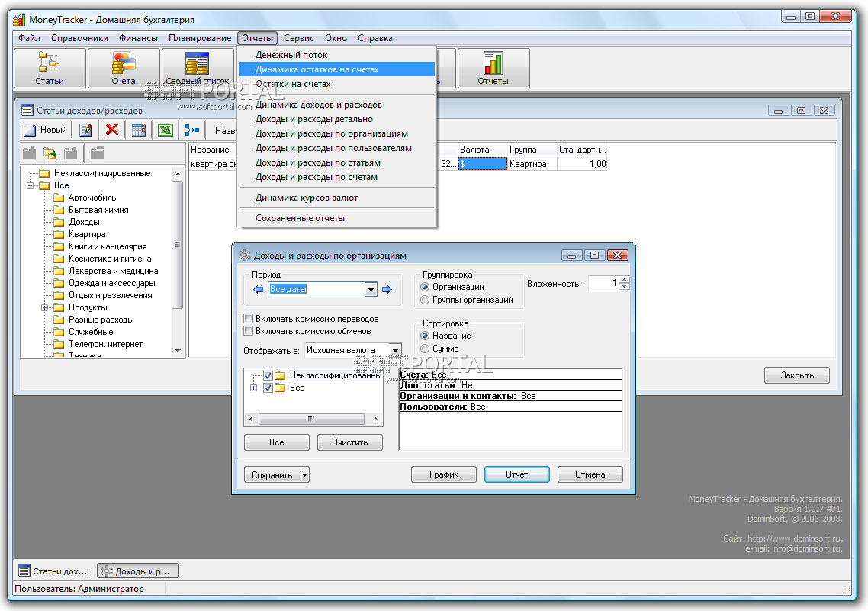
Task: Open the Отчеты toolbar button with chart icon
Action: coord(493,68)
